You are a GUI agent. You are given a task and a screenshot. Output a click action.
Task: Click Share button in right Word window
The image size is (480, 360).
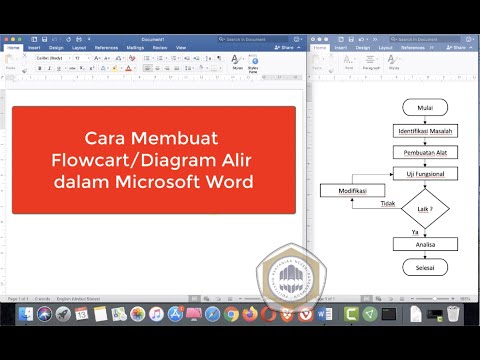point(456,48)
